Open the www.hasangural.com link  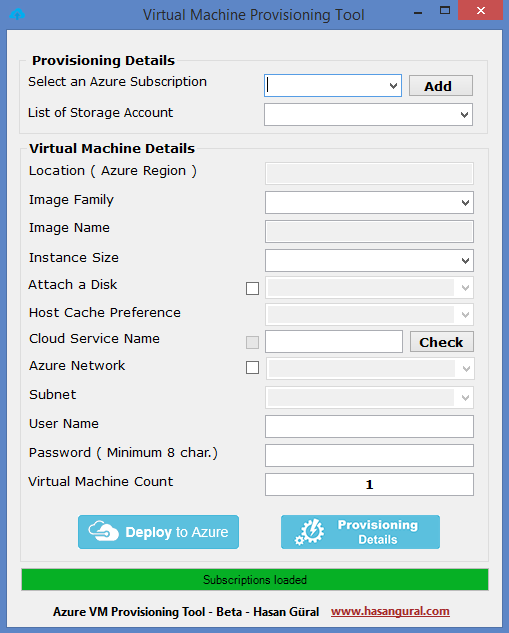390,611
